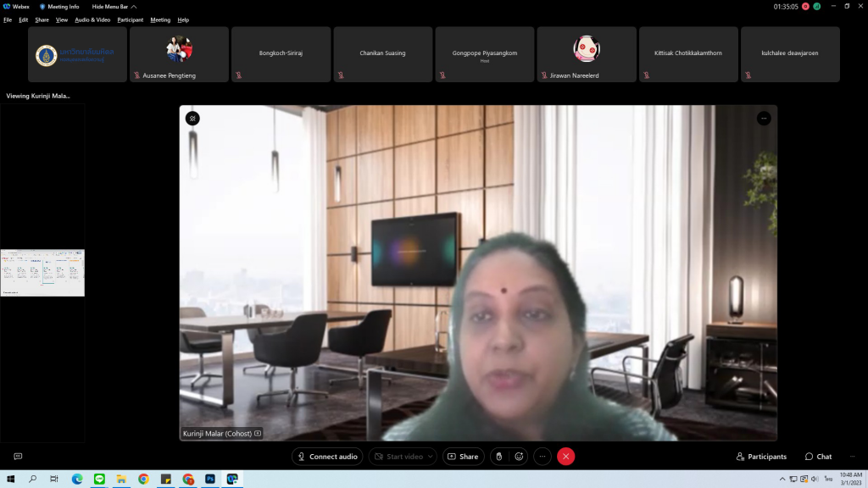Click the Meeting Info shield icon

click(x=43, y=7)
